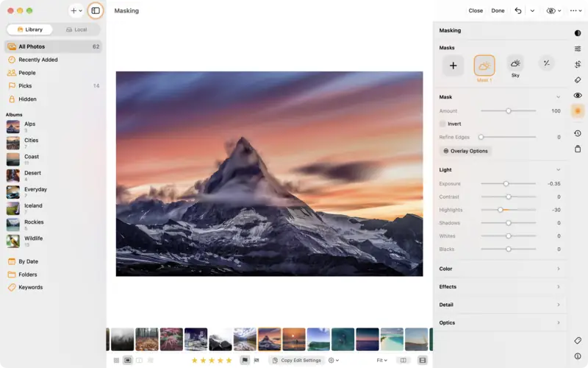Toggle the show original eye icon in toolbar

tap(551, 10)
